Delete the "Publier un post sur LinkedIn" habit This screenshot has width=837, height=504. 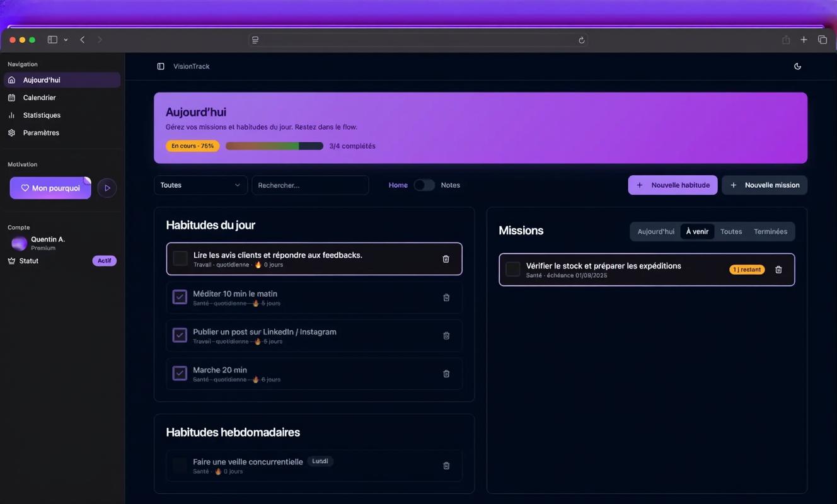(446, 336)
